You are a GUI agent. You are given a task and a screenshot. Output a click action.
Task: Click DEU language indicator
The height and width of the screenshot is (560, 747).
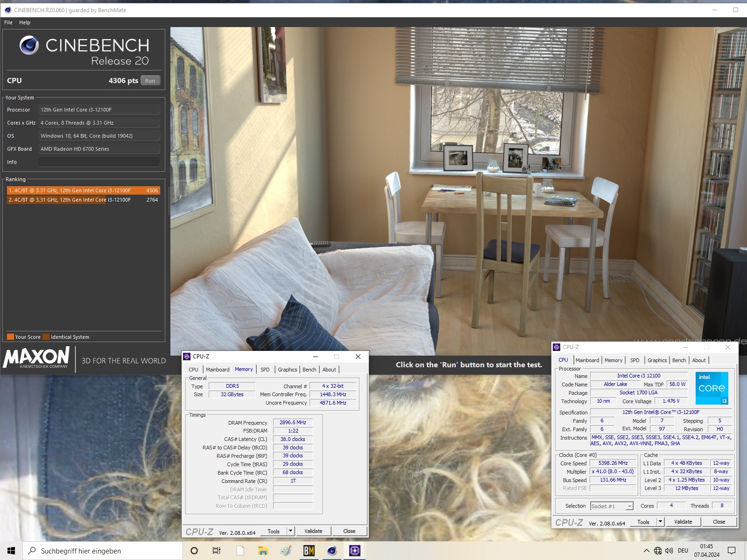pos(683,551)
